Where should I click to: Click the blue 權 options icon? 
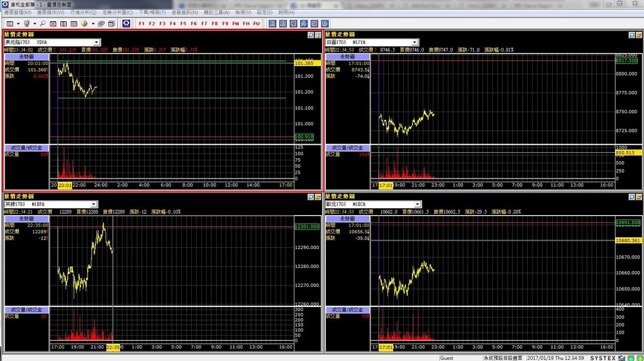[x=293, y=24]
